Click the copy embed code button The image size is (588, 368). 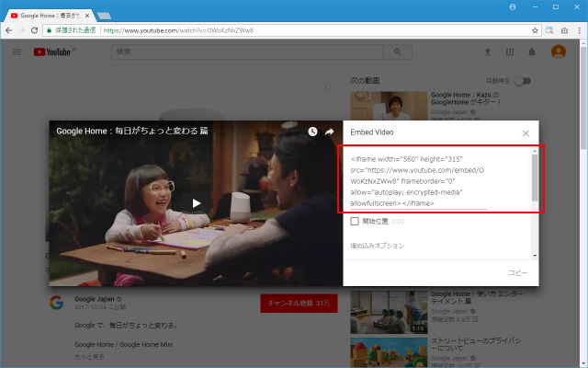coord(517,272)
